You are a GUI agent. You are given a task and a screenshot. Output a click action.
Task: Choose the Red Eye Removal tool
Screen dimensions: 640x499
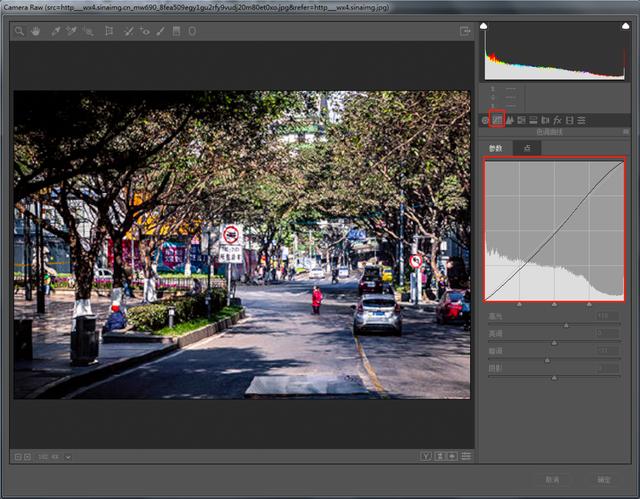[x=146, y=31]
